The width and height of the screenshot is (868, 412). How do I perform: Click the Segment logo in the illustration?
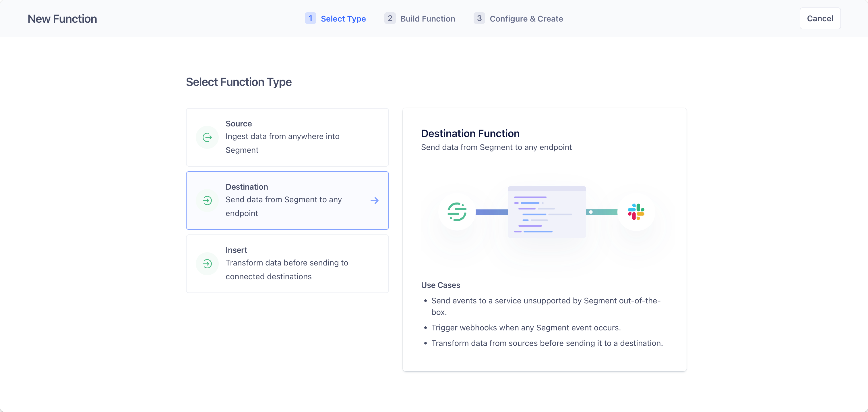pos(457,212)
